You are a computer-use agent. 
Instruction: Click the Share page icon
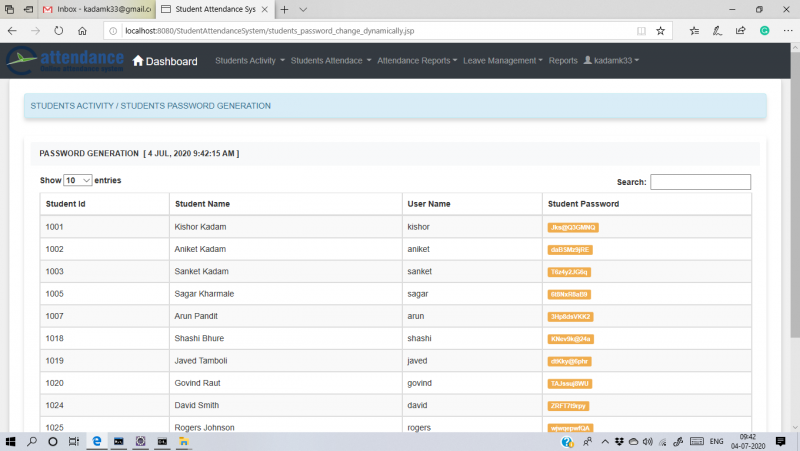(x=740, y=31)
